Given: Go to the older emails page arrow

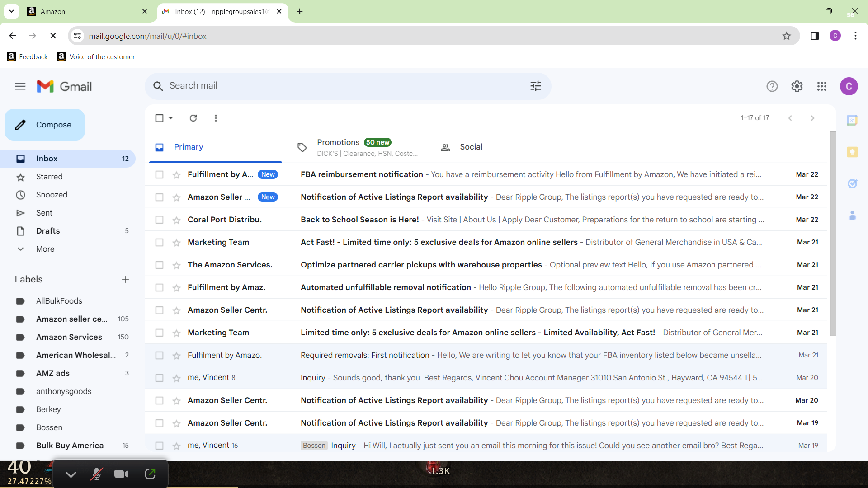Looking at the screenshot, I should pyautogui.click(x=812, y=118).
